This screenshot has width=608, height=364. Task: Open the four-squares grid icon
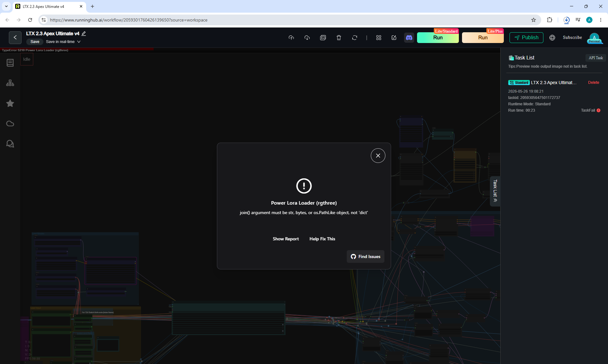[379, 38]
